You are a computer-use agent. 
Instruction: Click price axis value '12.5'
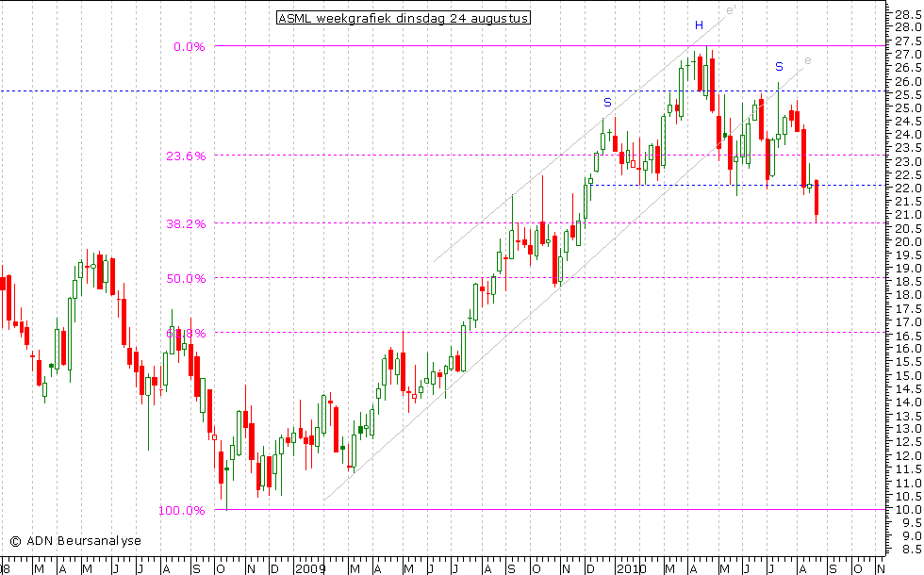tap(908, 442)
